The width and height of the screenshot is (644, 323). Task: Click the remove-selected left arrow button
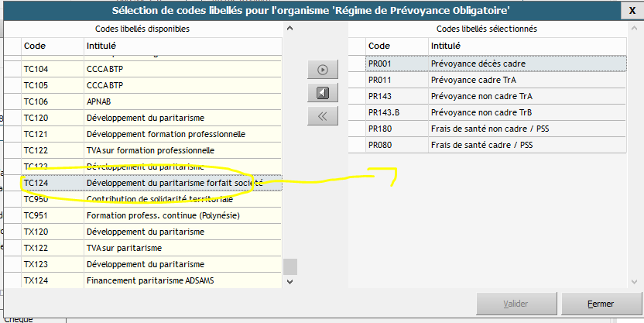point(323,93)
